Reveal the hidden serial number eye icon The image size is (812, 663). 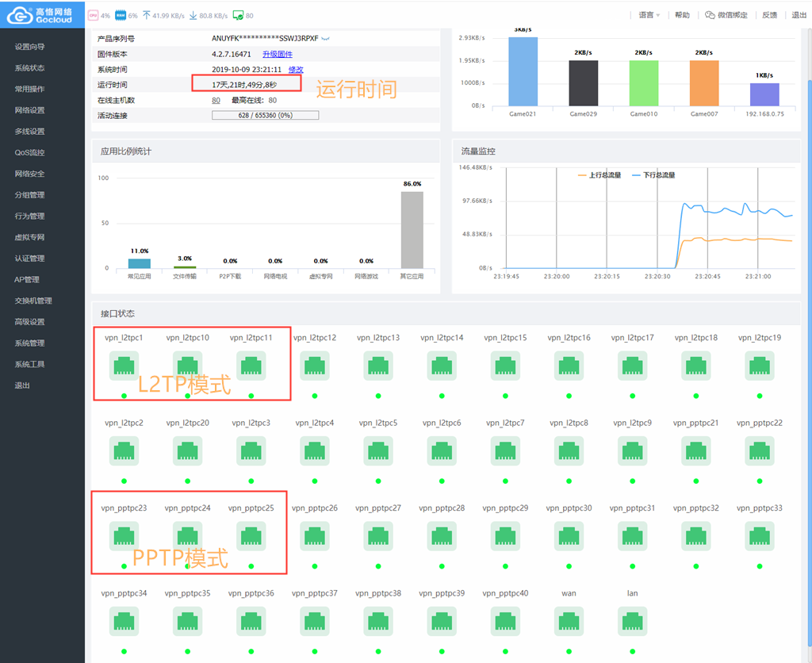pyautogui.click(x=325, y=39)
